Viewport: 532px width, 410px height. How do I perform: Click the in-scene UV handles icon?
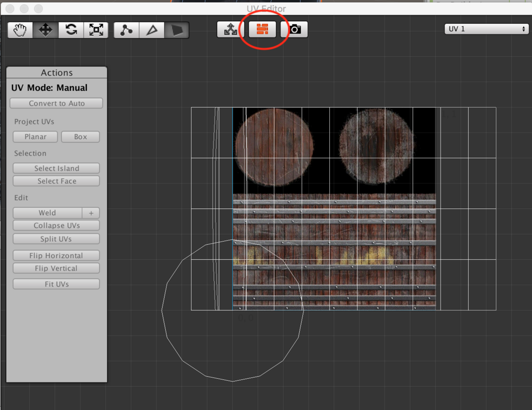231,30
